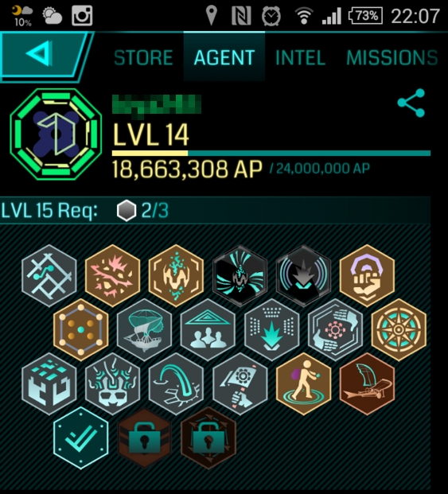
Task: Tap the double-checkmark badge
Action: [81, 438]
